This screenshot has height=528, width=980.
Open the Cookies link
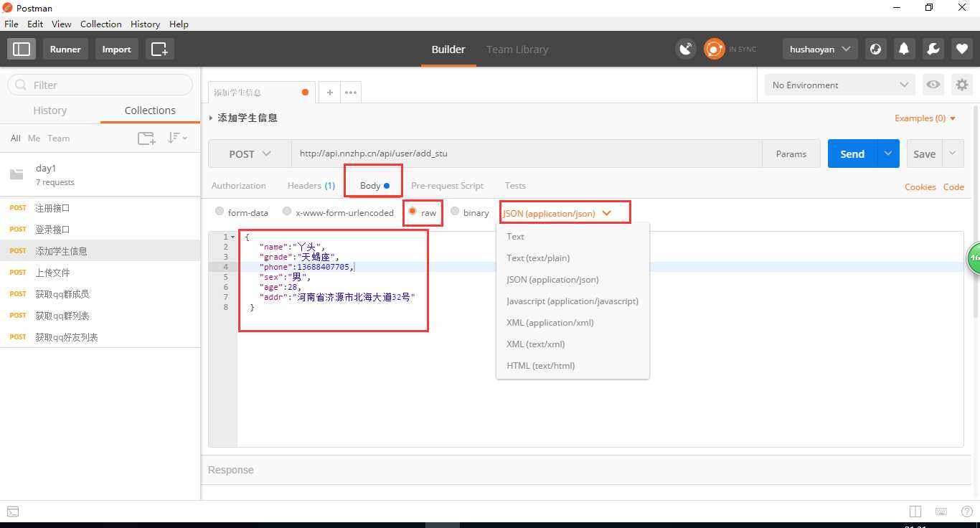point(920,187)
